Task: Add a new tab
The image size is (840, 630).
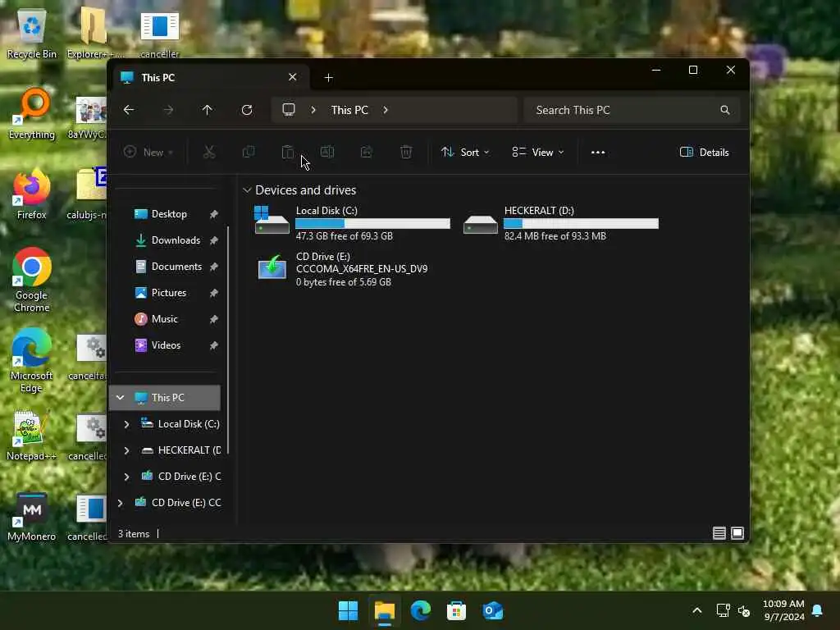Action: tap(328, 78)
